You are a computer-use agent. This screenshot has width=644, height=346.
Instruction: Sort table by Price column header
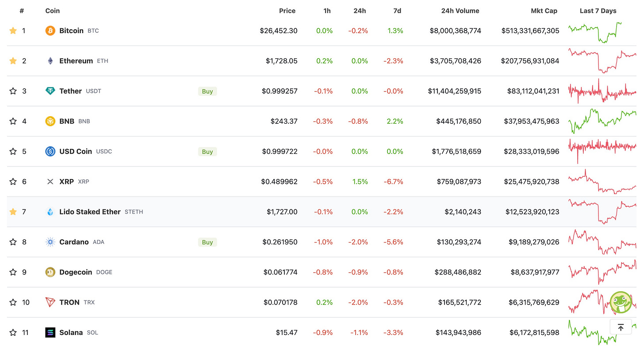287,11
